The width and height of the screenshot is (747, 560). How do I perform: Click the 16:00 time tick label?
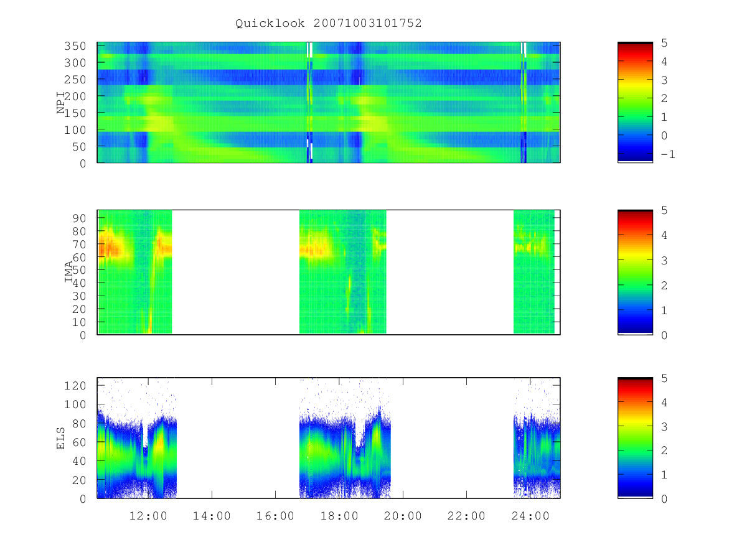(275, 516)
